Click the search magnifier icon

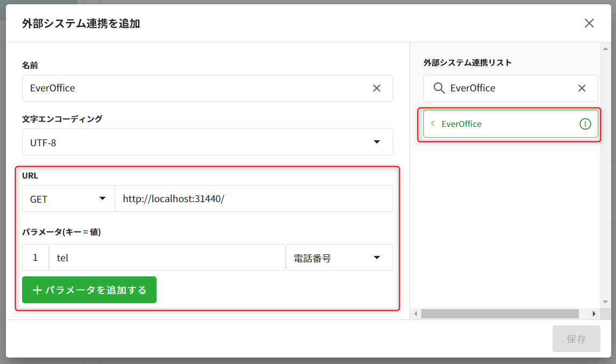[x=439, y=88]
